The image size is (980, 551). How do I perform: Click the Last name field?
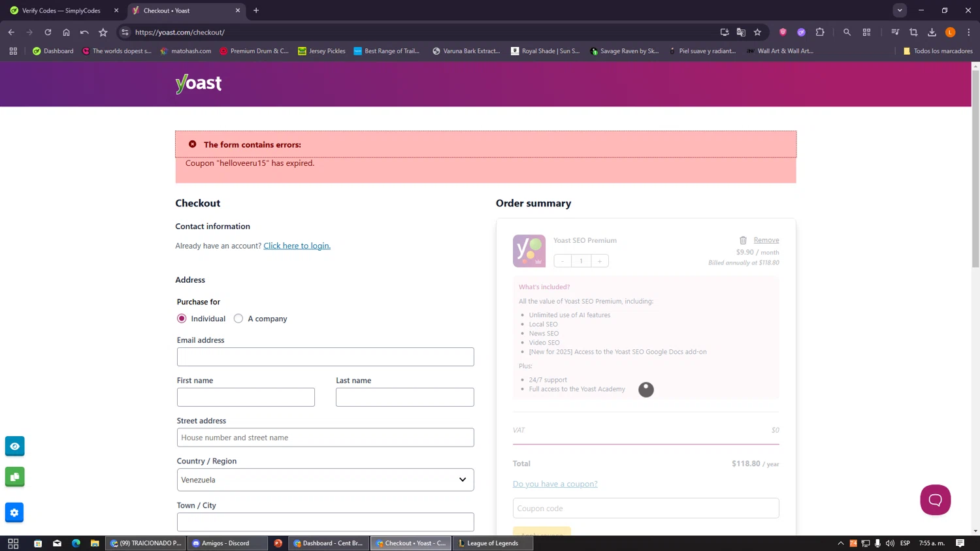click(x=405, y=397)
